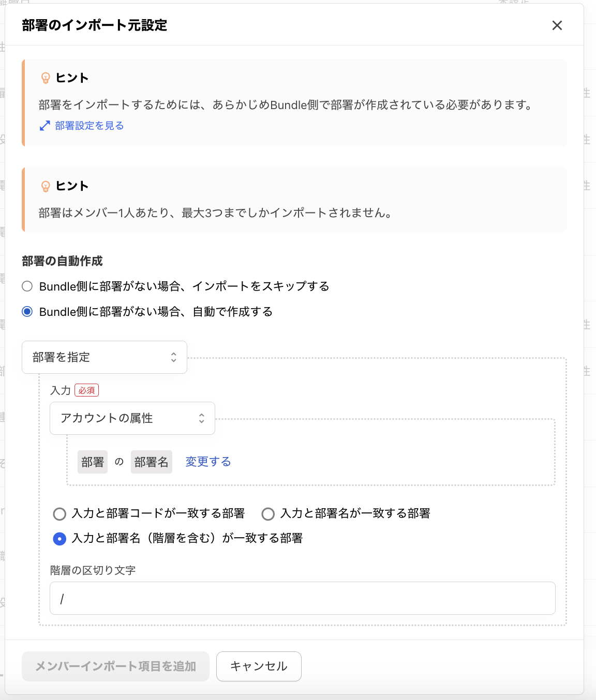Close the 部署のインポート元設定 dialog

(x=557, y=25)
